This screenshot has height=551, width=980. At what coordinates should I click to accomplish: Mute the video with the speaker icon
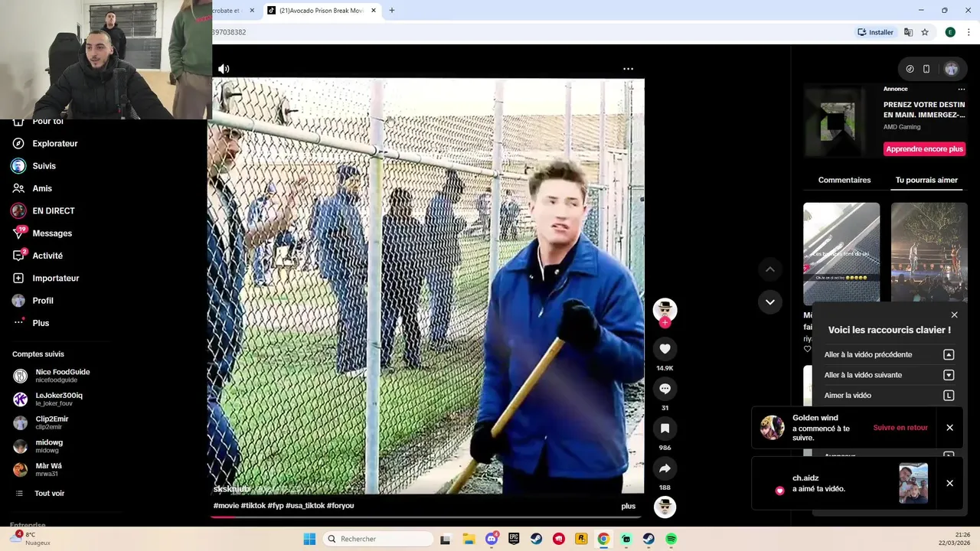(x=224, y=69)
